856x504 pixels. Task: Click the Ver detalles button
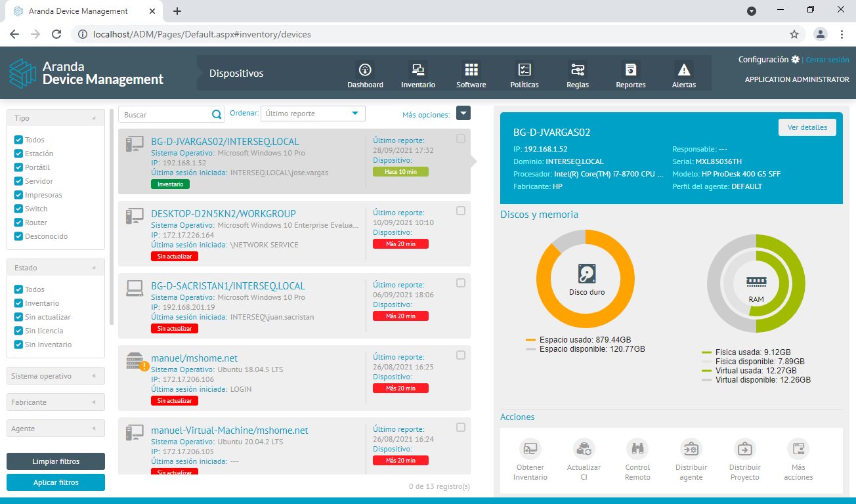807,127
